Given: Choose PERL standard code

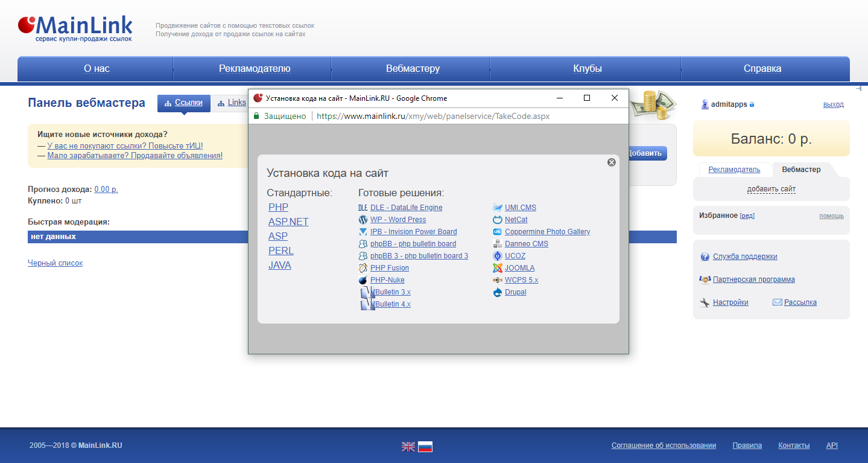Looking at the screenshot, I should coord(281,251).
